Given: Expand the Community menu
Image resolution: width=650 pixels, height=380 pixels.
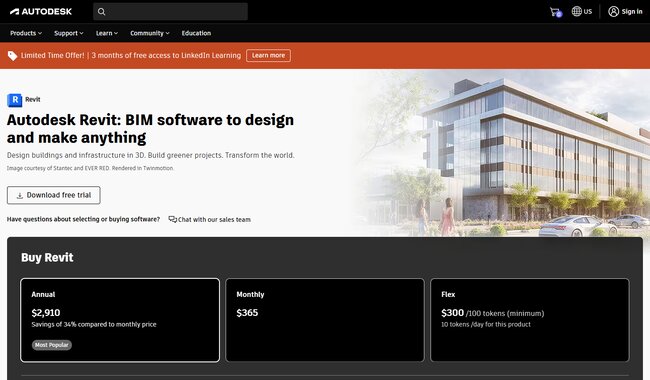Looking at the screenshot, I should 150,33.
